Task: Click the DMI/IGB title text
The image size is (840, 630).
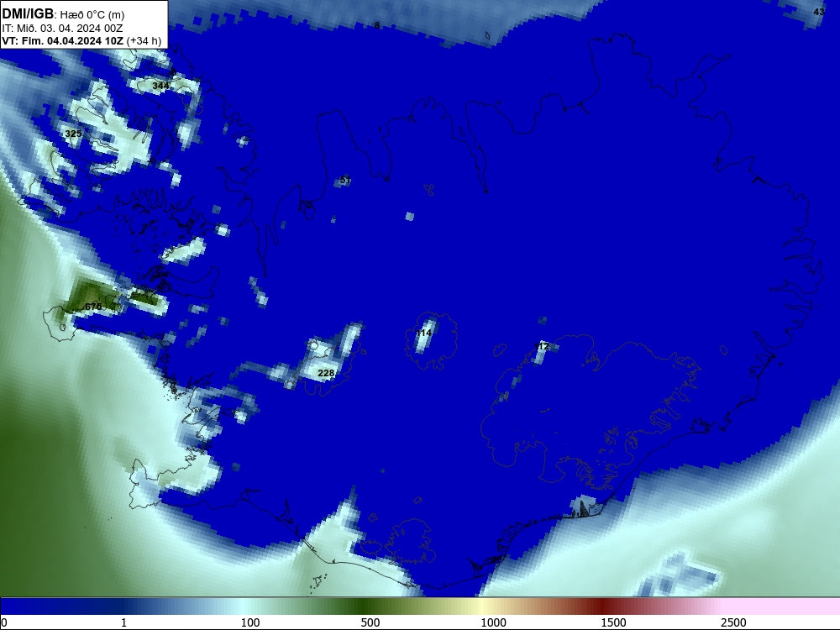Action: [x=28, y=14]
